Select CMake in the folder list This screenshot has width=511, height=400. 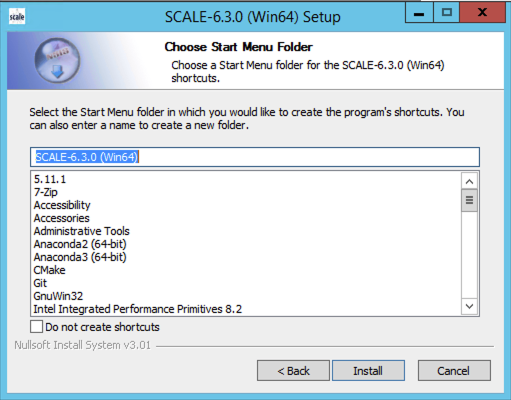(x=49, y=270)
